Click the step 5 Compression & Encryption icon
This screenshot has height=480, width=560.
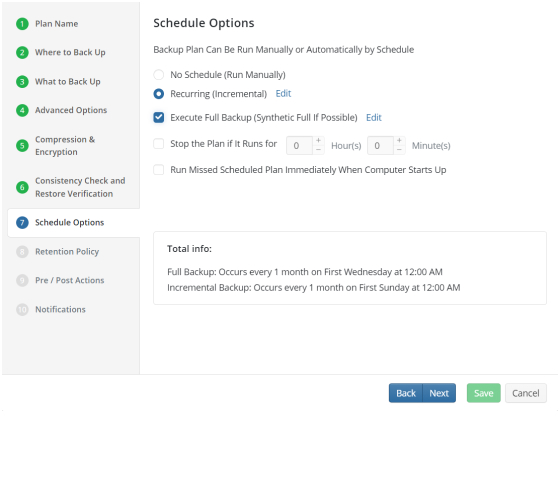point(22,146)
